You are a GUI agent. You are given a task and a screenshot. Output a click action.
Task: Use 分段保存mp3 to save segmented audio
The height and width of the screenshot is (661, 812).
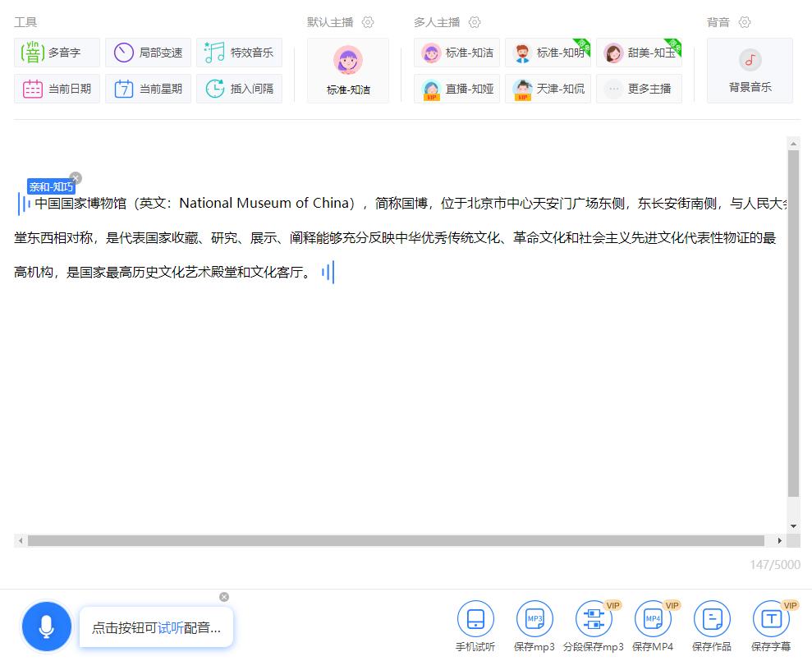pyautogui.click(x=593, y=624)
